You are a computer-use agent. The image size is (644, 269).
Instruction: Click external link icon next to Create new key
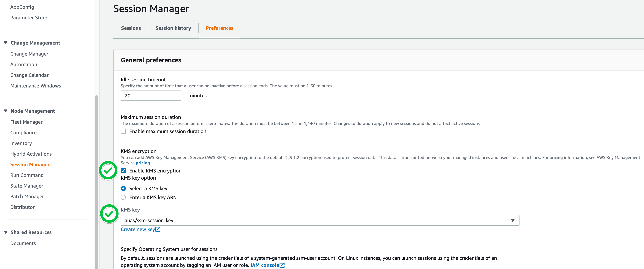158,229
